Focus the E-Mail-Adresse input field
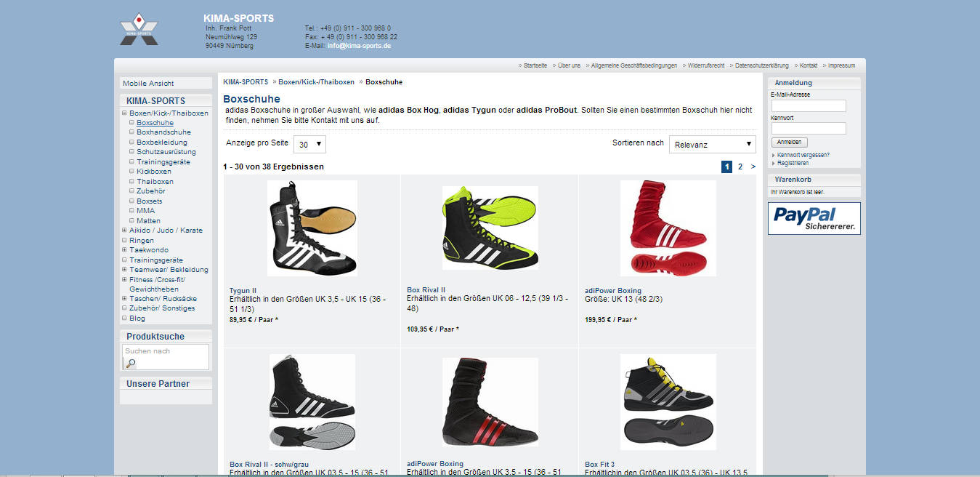Screen dimensions: 980x477 809,106
